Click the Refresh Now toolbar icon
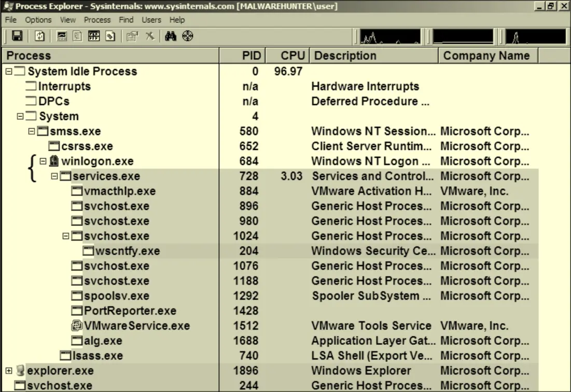Image resolution: width=571 pixels, height=392 pixels. [x=40, y=36]
